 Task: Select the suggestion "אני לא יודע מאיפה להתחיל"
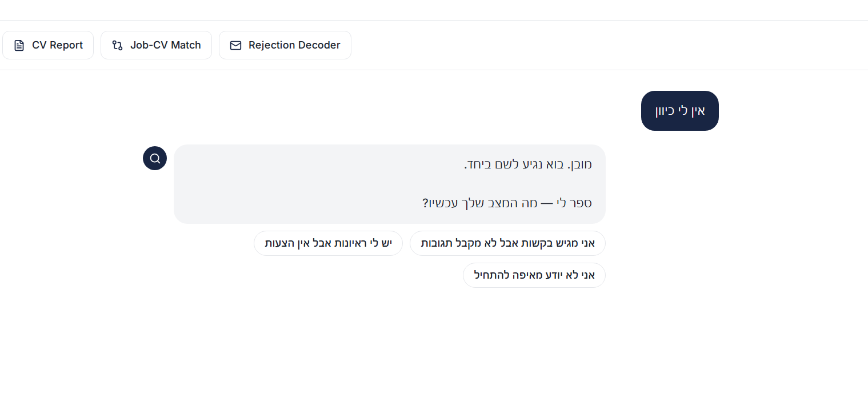[x=534, y=275]
